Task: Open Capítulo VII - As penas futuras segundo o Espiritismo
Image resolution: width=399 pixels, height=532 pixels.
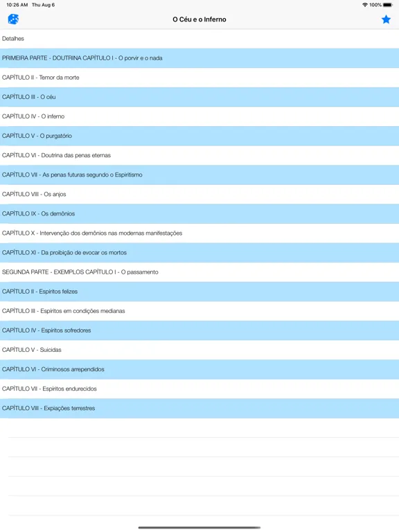Action: [x=199, y=175]
